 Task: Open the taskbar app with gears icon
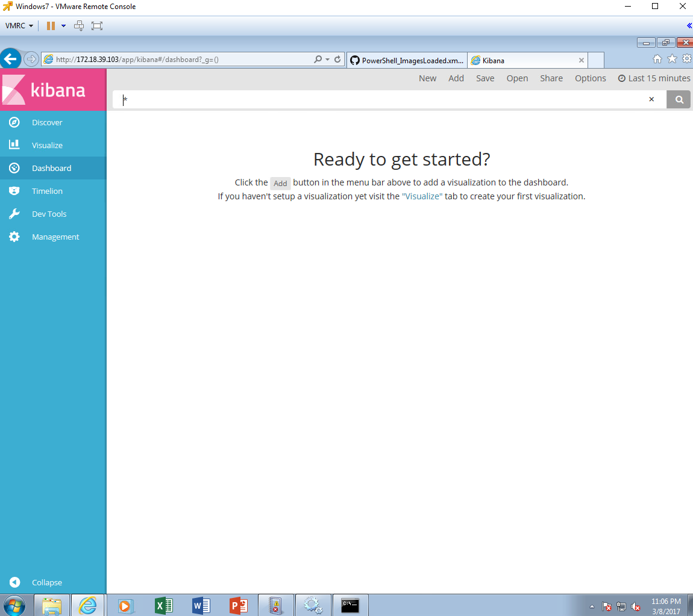(313, 605)
